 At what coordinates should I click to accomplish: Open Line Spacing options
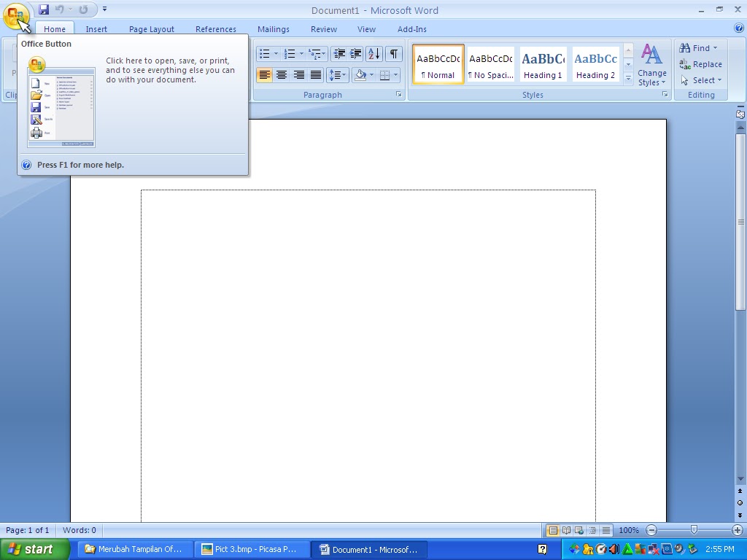(337, 75)
